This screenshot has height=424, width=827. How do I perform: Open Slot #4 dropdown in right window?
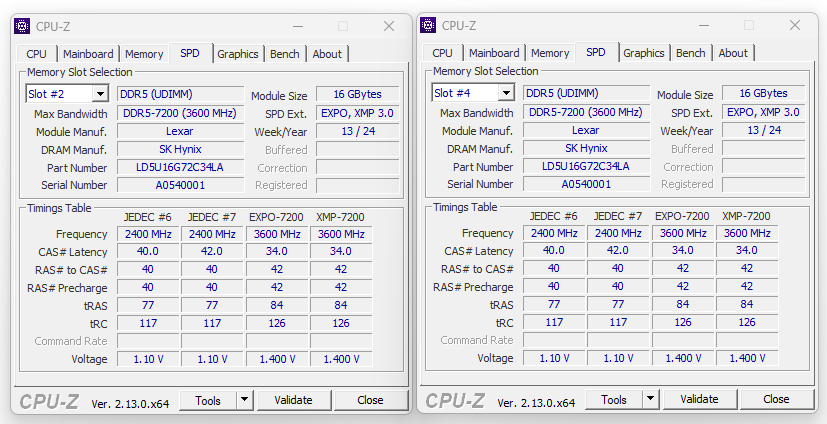coord(506,93)
